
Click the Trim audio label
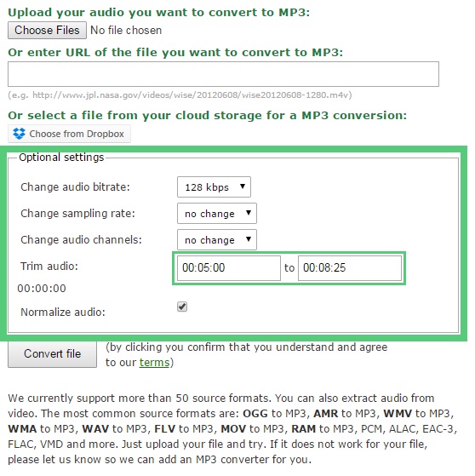(x=49, y=267)
